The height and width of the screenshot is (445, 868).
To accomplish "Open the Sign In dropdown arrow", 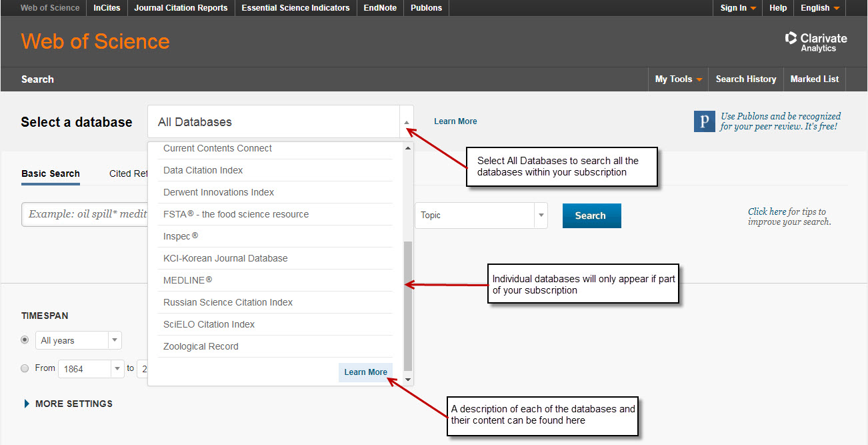I will click(x=753, y=8).
